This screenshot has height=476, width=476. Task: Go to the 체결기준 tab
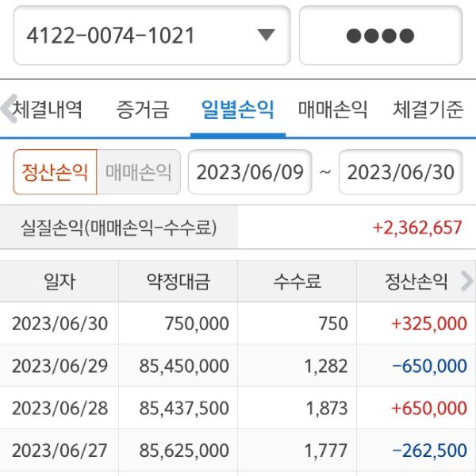click(428, 109)
